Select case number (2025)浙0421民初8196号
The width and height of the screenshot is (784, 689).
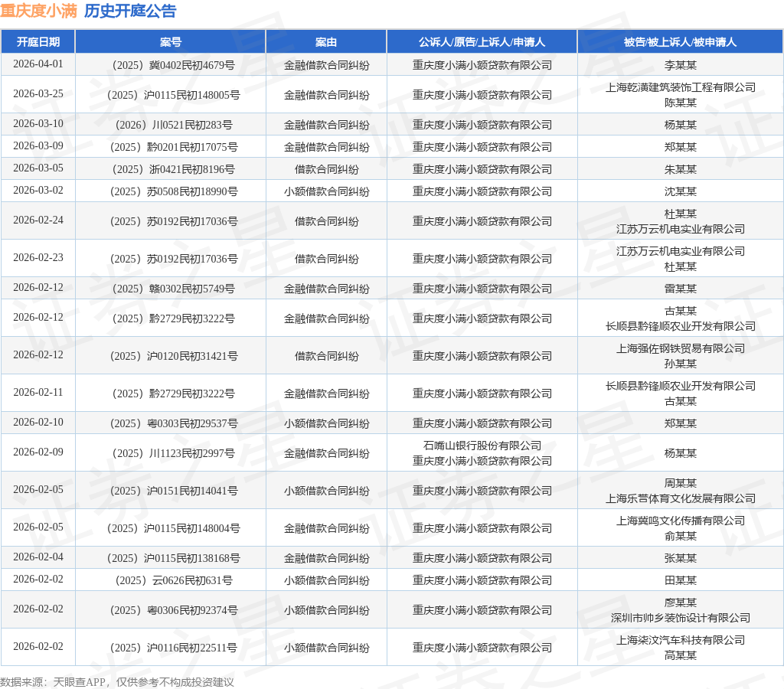click(171, 169)
